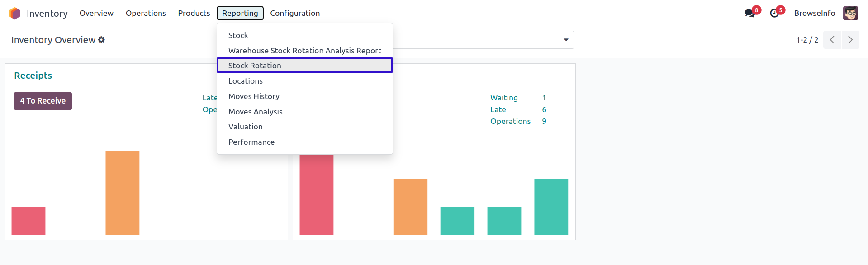
Task: Open the Operations menu
Action: pos(146,13)
